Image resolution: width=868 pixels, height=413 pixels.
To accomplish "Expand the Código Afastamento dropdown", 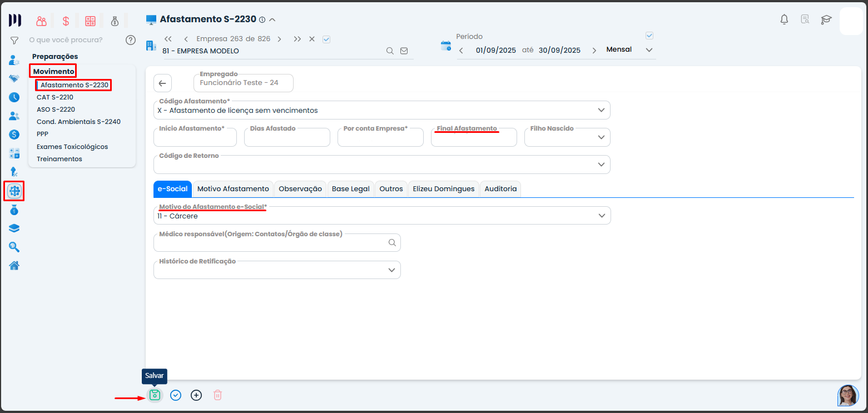I will coord(601,110).
